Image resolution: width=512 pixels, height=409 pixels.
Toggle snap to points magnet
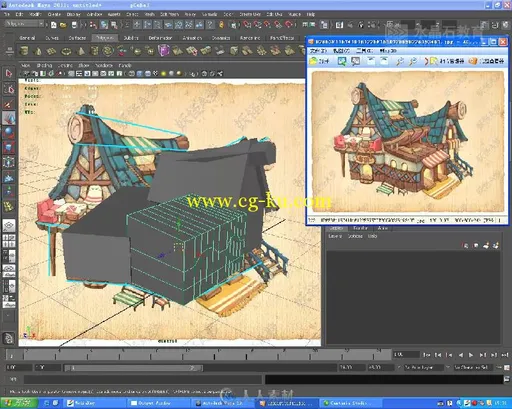(268, 25)
